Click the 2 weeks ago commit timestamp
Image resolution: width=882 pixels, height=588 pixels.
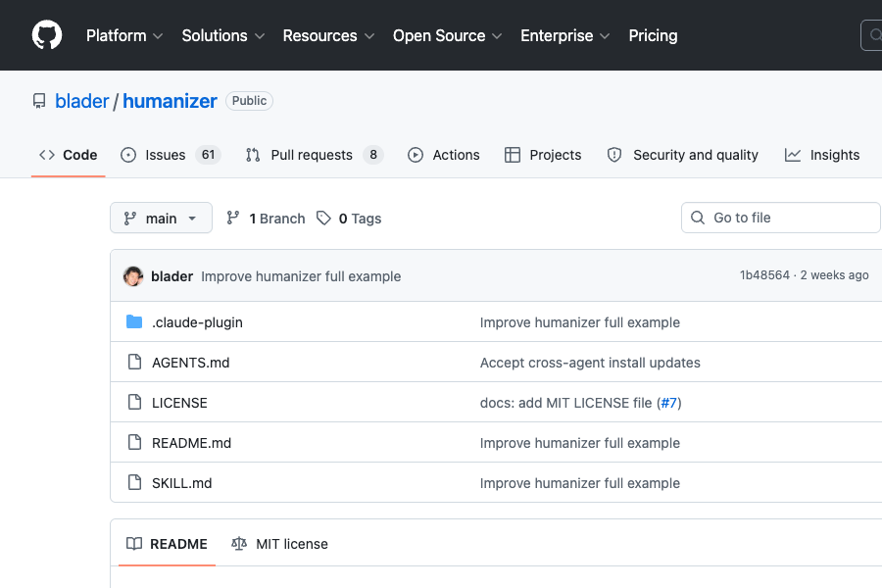coord(834,275)
